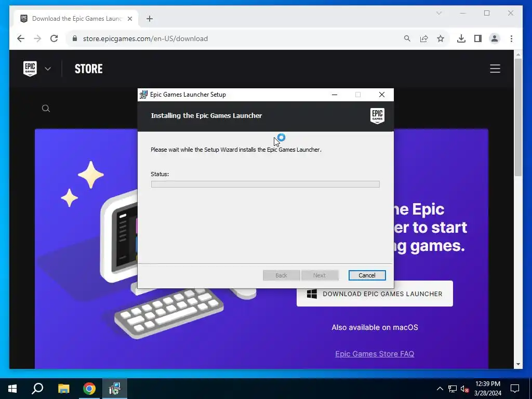Viewport: 532px width, 399px height.
Task: Click the Status: label in setup
Action: 160,174
